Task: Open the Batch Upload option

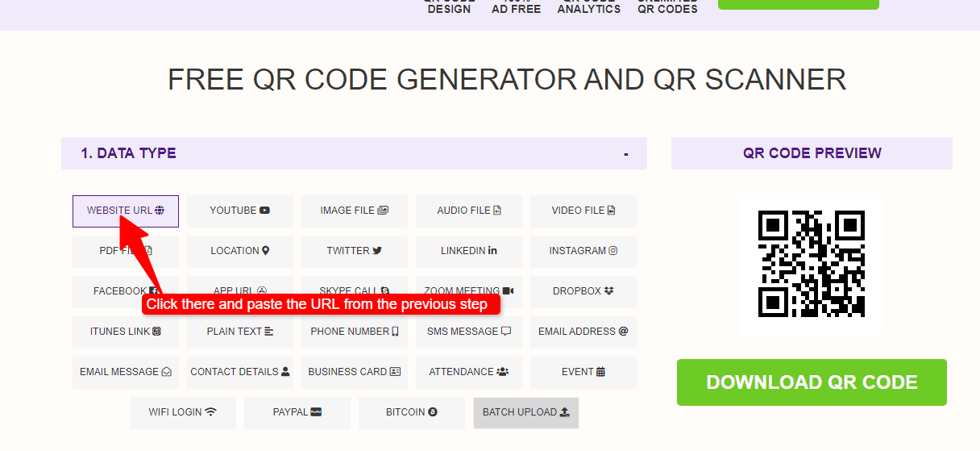Action: click(x=526, y=412)
